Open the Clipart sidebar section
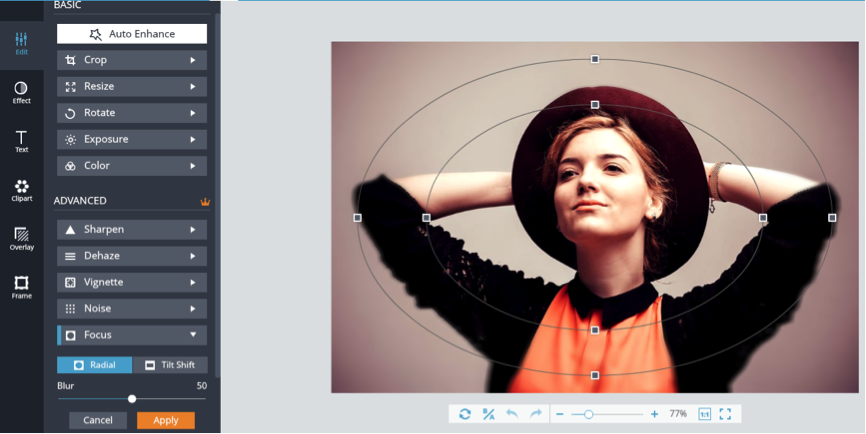This screenshot has height=434, width=866. point(22,190)
